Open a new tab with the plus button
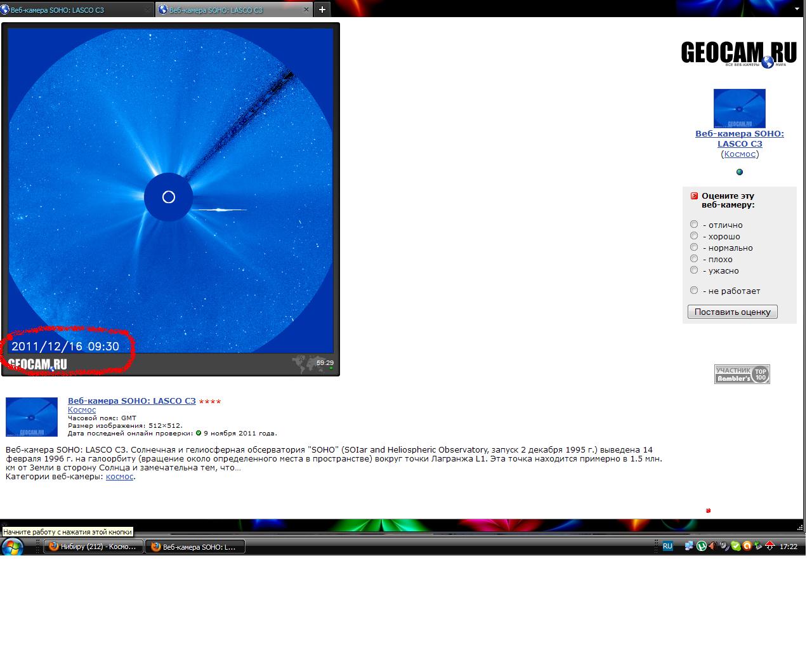Image resolution: width=812 pixels, height=650 pixels. tap(322, 10)
